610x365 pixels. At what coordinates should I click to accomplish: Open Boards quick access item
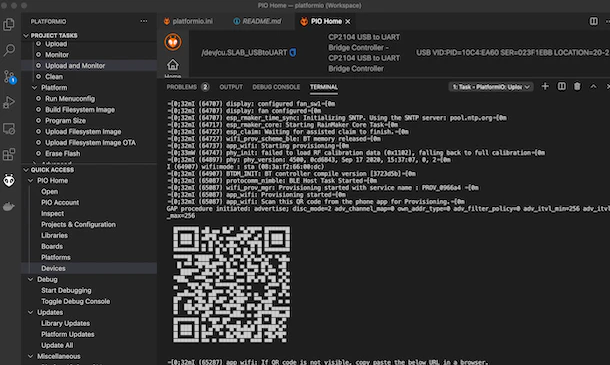coord(52,246)
